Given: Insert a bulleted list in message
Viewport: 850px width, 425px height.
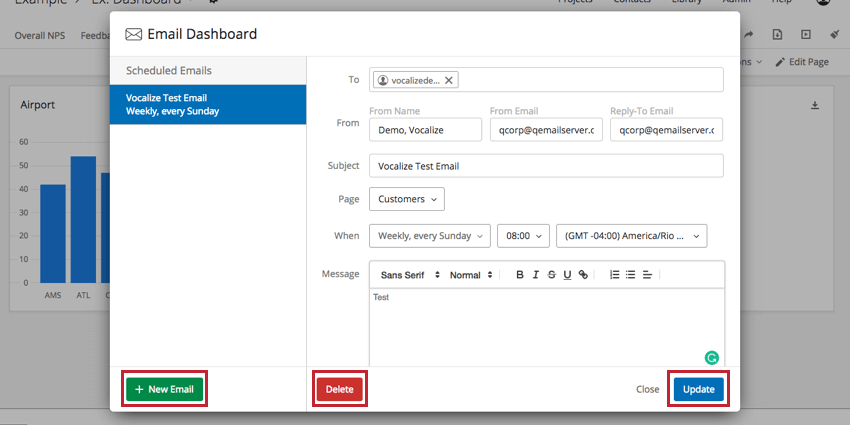Looking at the screenshot, I should [x=630, y=275].
